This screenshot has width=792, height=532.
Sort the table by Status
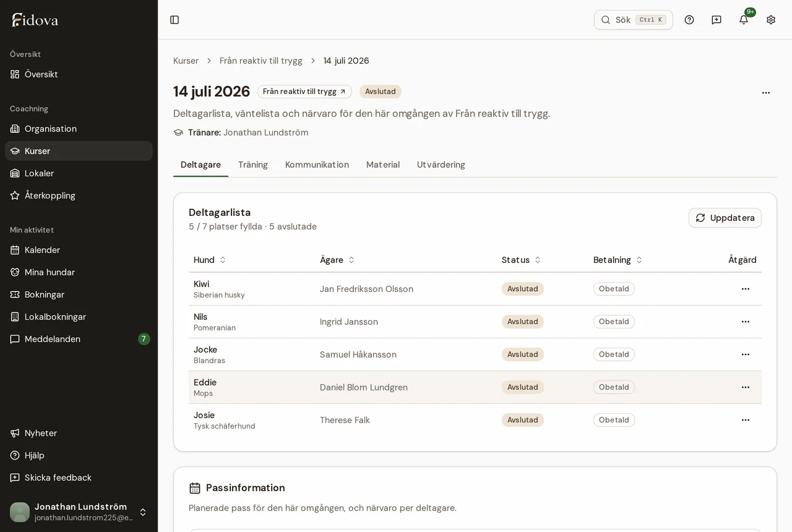click(521, 260)
